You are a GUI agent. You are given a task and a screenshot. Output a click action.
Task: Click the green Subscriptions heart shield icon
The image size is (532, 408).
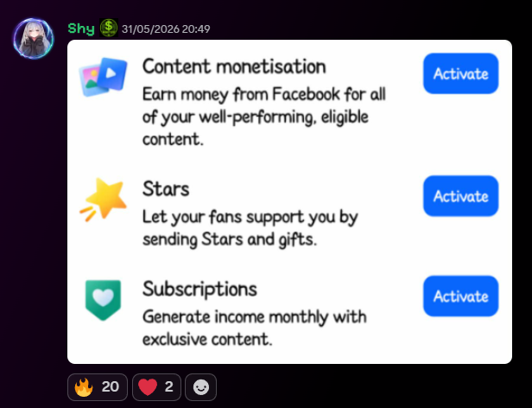[x=103, y=300]
